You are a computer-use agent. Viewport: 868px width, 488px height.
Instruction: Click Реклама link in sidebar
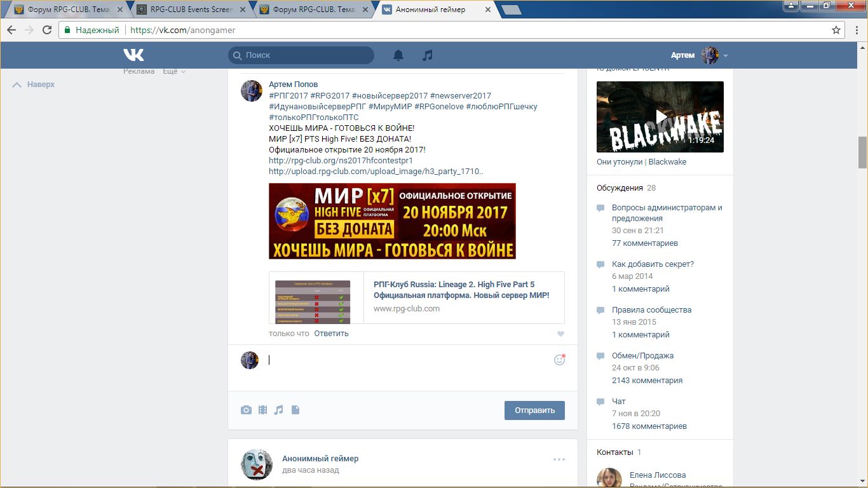[139, 71]
